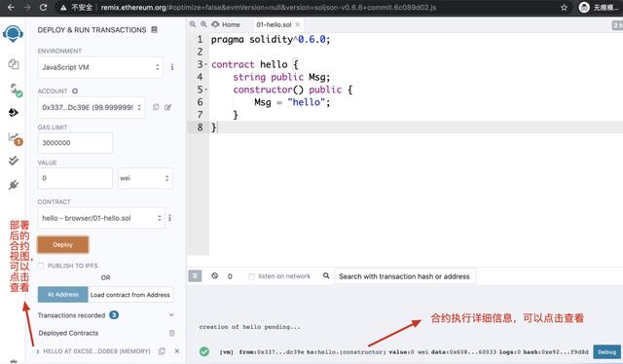Collapse terminal with double-arrow icon
The height and width of the screenshot is (364, 623).
(195, 275)
